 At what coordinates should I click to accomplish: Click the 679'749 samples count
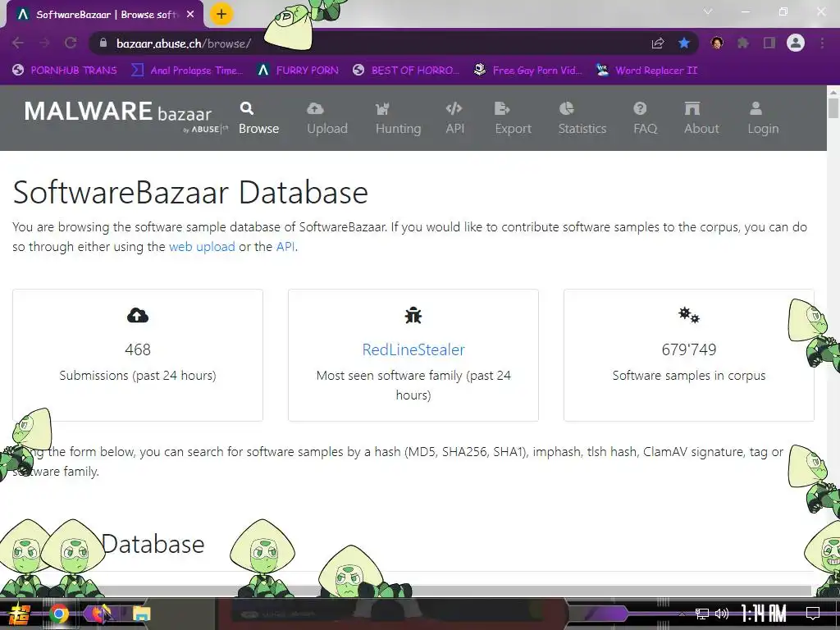tap(689, 349)
